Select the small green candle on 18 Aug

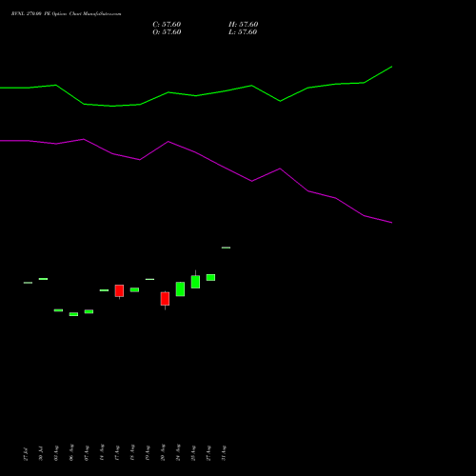pos(134,289)
